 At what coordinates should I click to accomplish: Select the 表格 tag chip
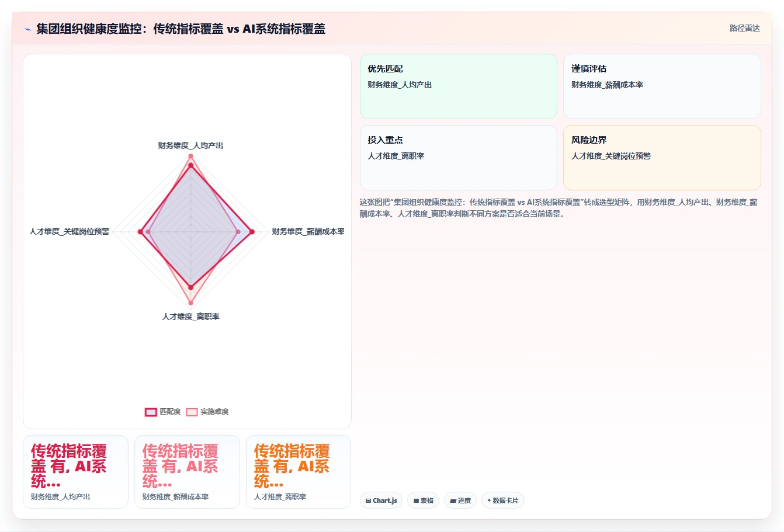(x=424, y=500)
